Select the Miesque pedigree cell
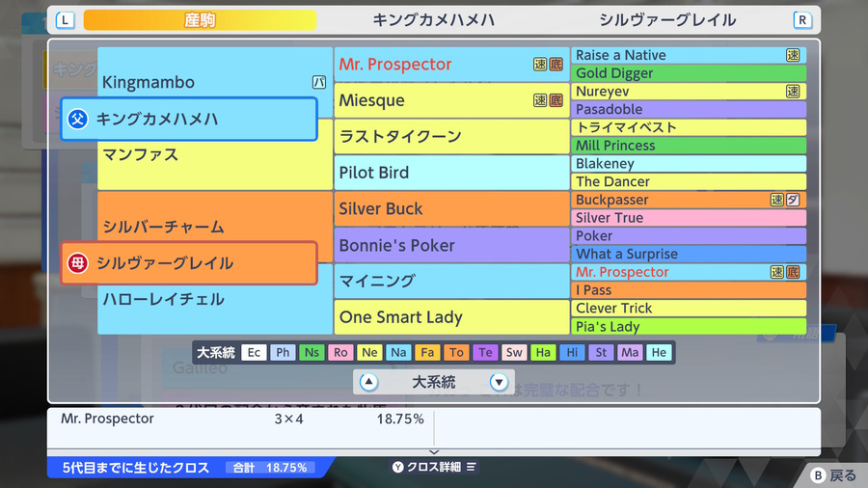This screenshot has width=868, height=488. [x=451, y=100]
